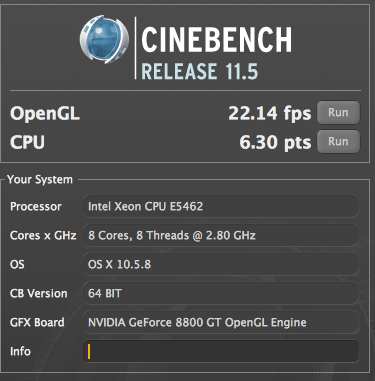Click the Cinebench sphere logo icon
This screenshot has width=375, height=381.
(104, 39)
